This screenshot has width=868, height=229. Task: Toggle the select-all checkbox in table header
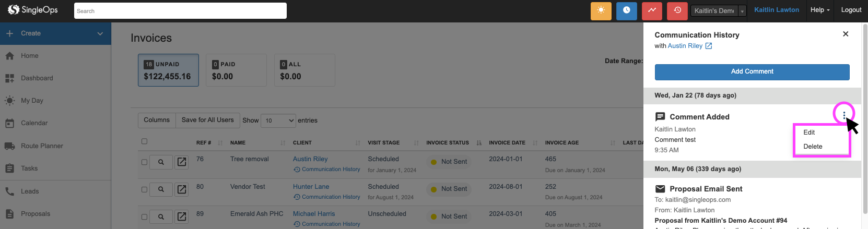145,141
